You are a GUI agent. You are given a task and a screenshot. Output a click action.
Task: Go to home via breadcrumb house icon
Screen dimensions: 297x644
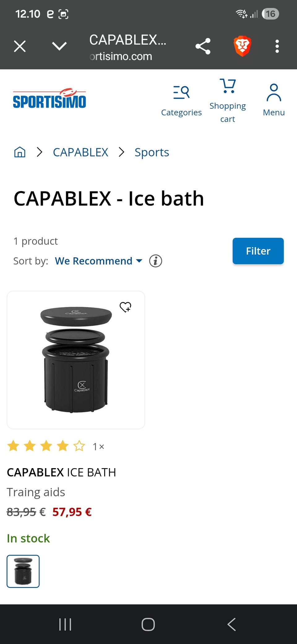pyautogui.click(x=20, y=152)
